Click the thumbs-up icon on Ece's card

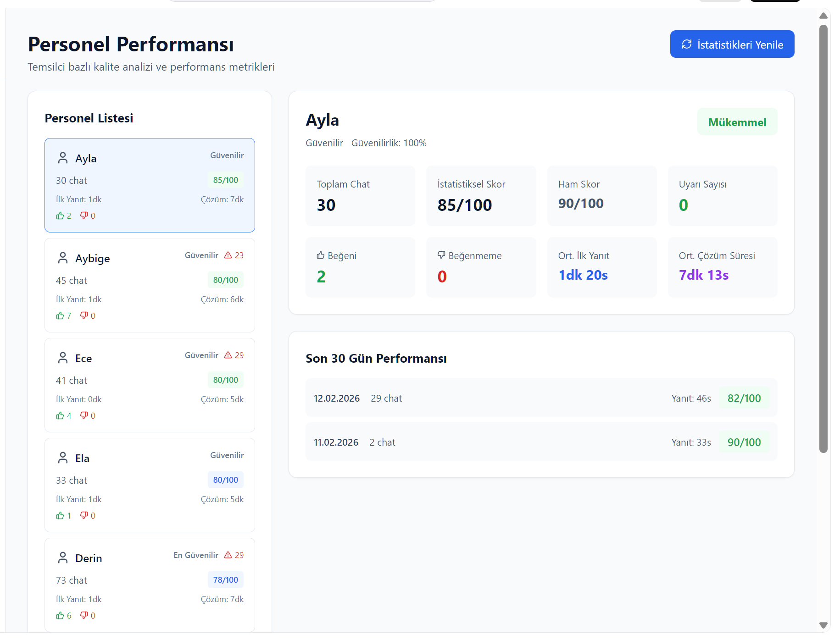(x=60, y=416)
